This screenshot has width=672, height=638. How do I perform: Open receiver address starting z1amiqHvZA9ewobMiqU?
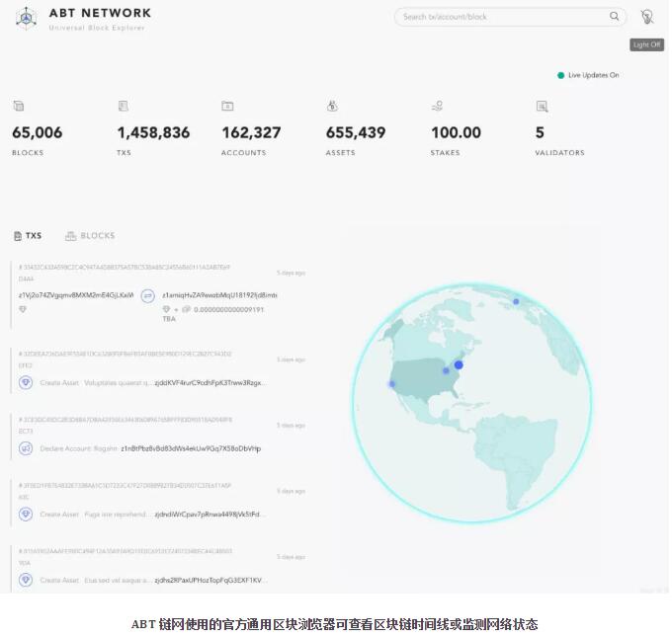coord(219,295)
